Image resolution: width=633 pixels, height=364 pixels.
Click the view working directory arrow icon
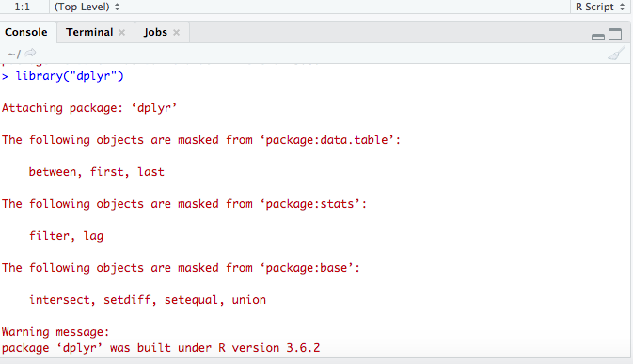[30, 53]
